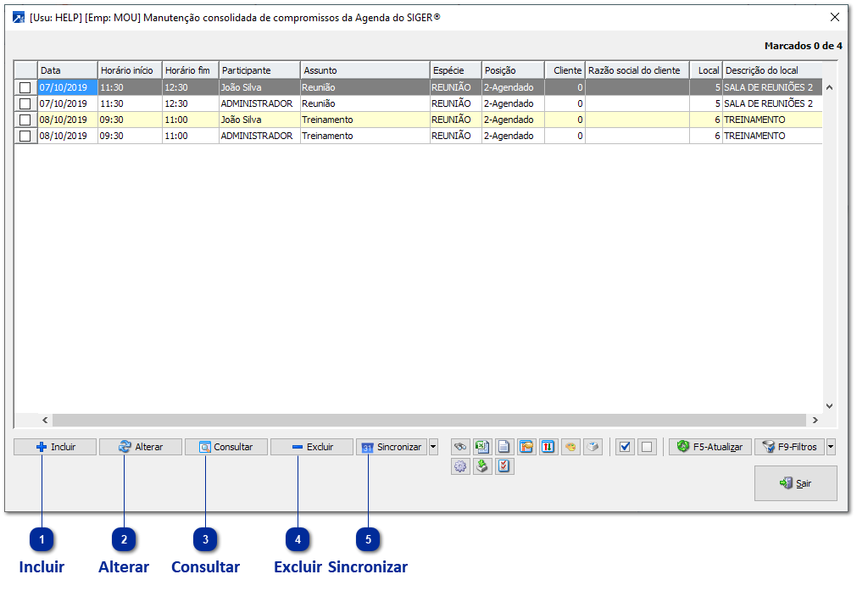Sort by the Horário início column header
Viewport: 868px width, 591px height.
click(x=130, y=70)
